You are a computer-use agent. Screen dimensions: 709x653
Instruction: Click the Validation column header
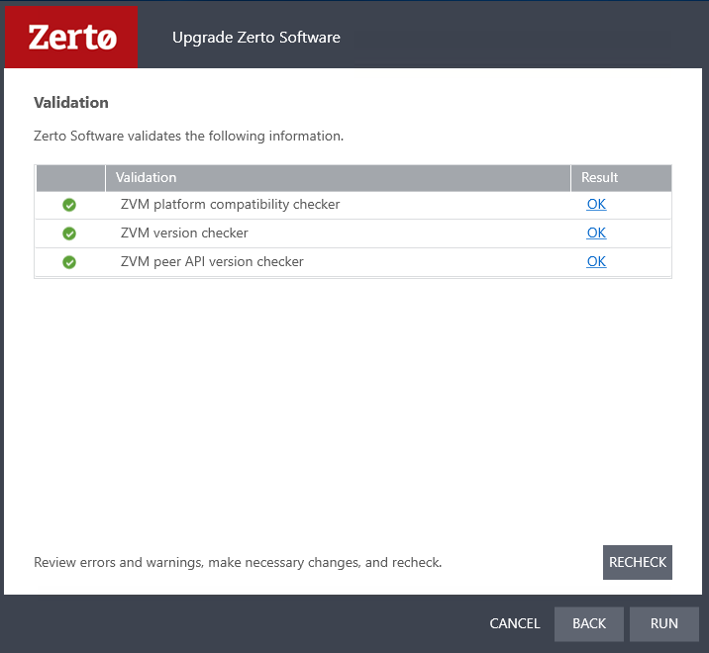coord(337,178)
